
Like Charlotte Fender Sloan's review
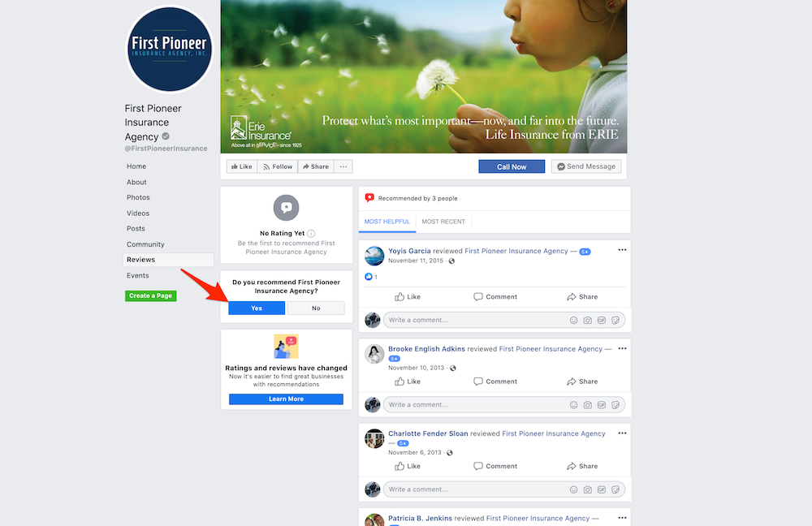[408, 467]
